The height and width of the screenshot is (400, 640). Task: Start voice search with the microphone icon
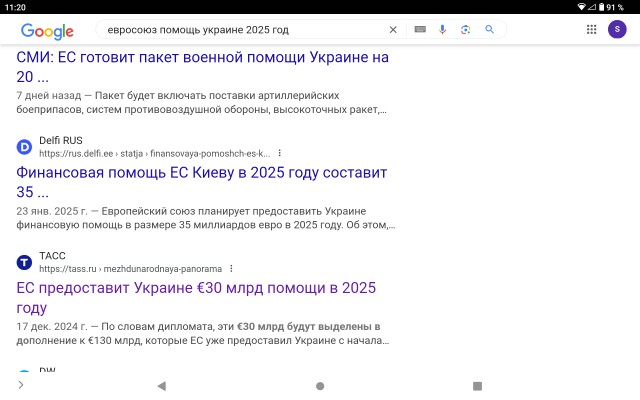(442, 29)
